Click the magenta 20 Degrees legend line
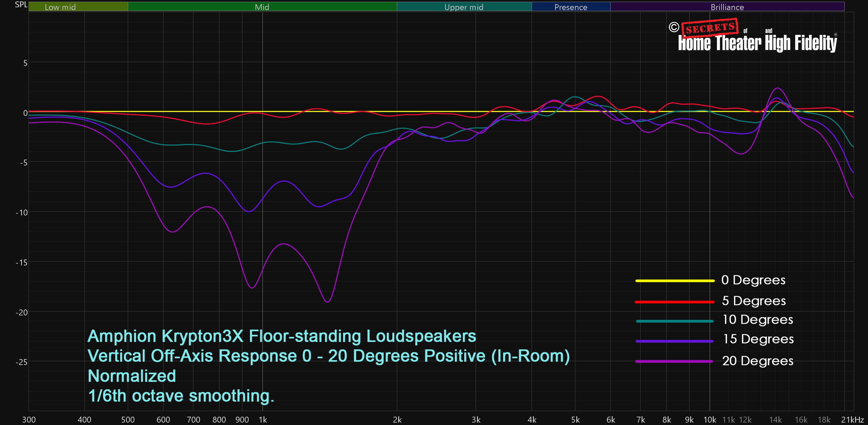The width and height of the screenshot is (868, 425). point(675,362)
